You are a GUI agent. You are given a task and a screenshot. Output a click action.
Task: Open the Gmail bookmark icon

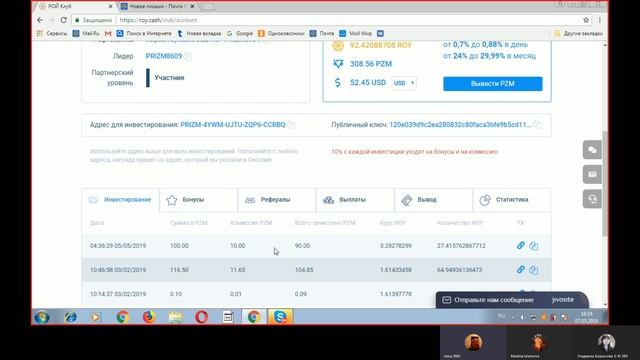click(108, 33)
